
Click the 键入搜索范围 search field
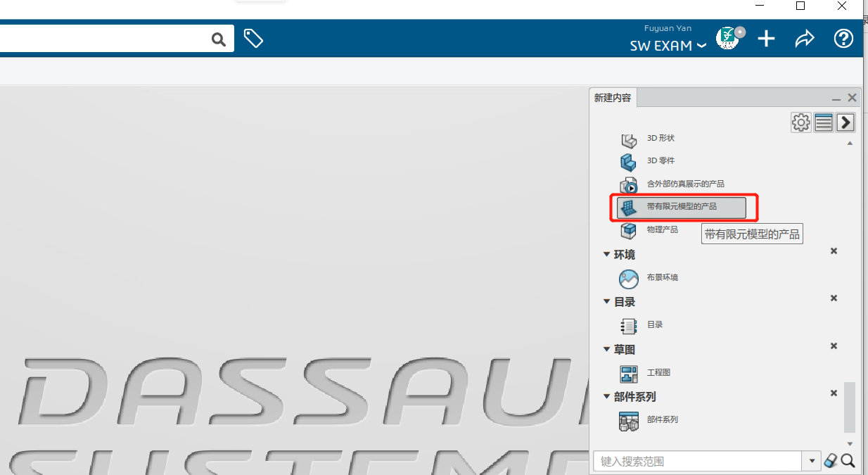698,462
